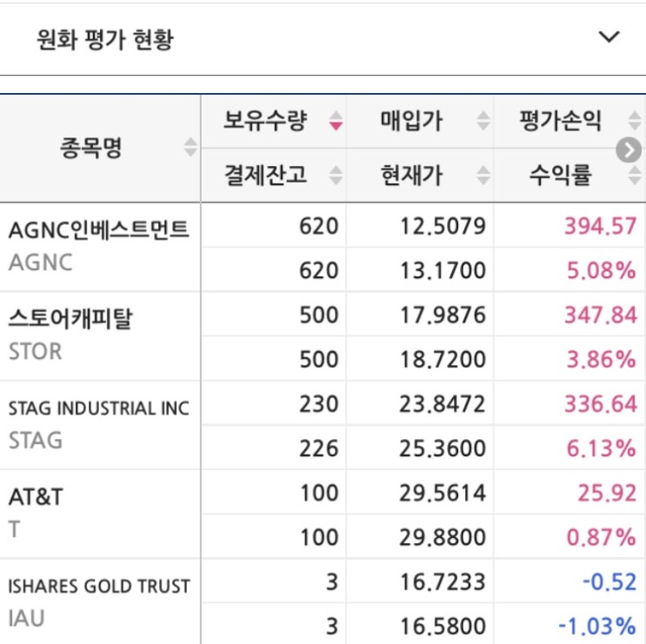Click the 보유수량 header label

(x=265, y=121)
